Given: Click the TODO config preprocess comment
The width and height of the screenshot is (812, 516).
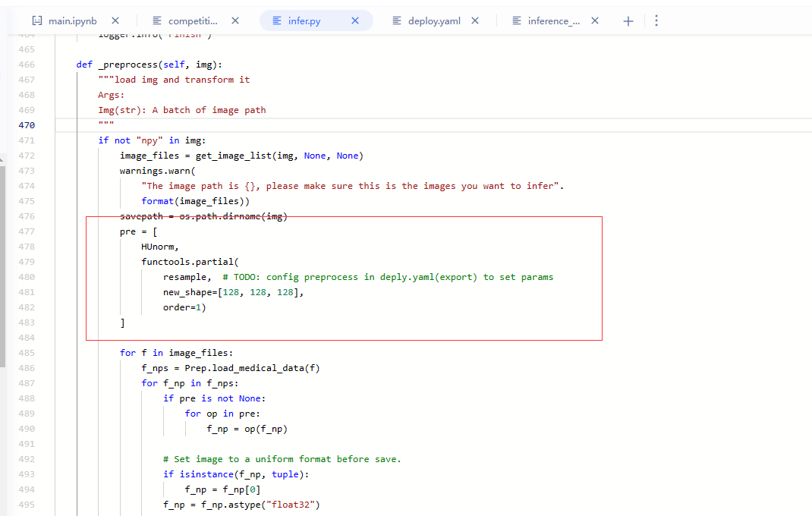Looking at the screenshot, I should pyautogui.click(x=388, y=277).
